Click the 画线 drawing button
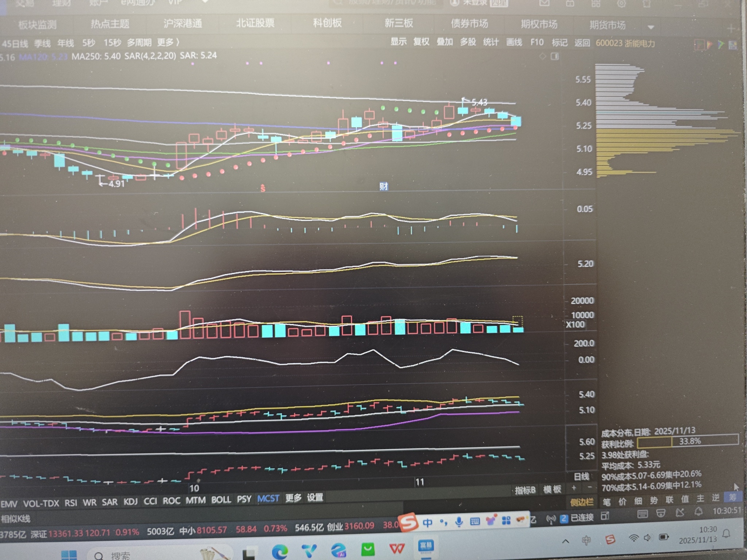 point(514,42)
